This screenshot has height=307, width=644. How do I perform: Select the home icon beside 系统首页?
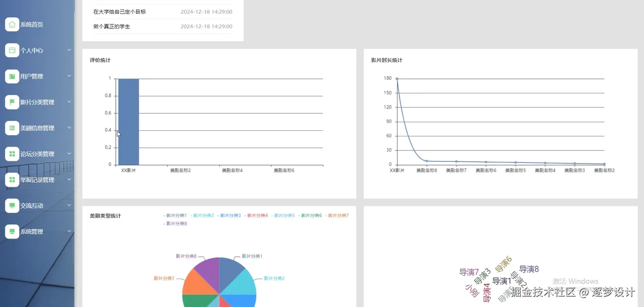(12, 24)
